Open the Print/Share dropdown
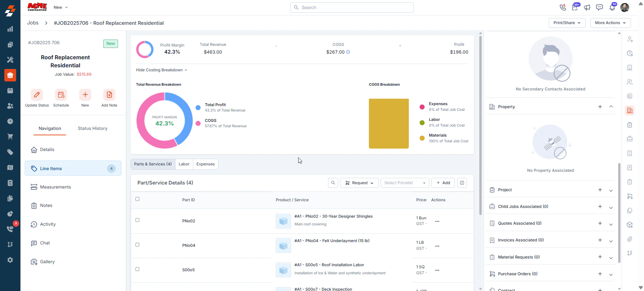This screenshot has width=644, height=291. click(x=567, y=23)
